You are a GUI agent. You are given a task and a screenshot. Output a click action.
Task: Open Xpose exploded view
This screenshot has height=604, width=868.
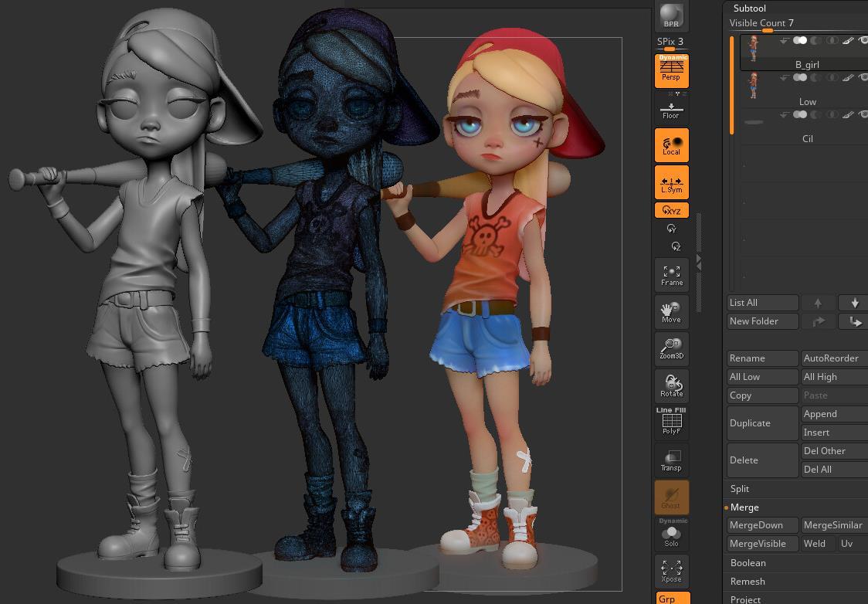[x=671, y=572]
